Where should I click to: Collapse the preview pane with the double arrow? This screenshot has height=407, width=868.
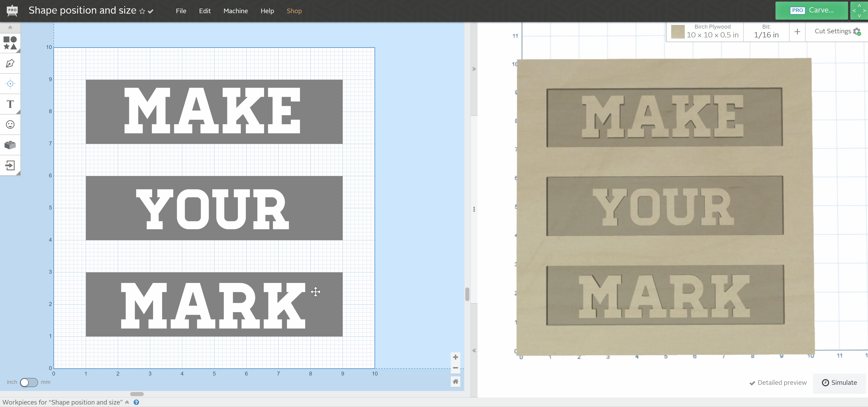[x=474, y=69]
